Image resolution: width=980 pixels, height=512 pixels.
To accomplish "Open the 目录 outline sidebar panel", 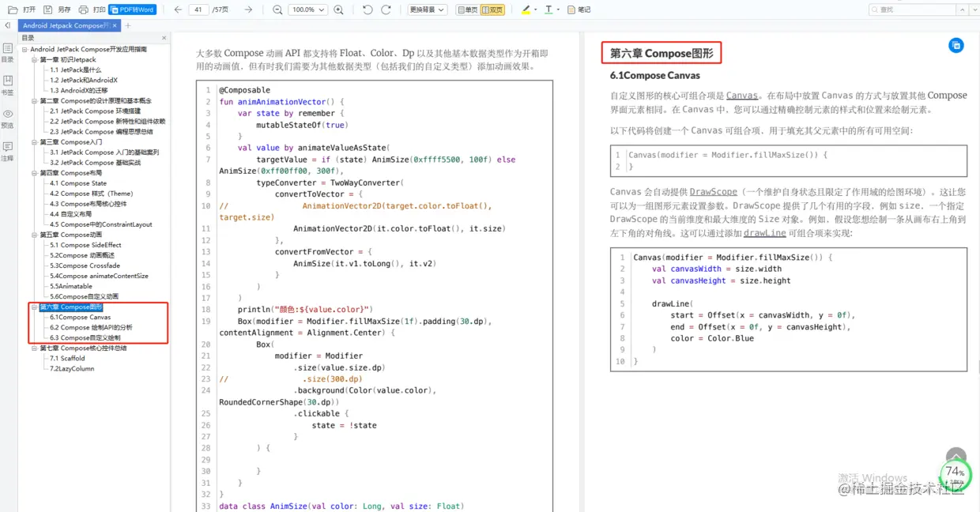I will click(x=8, y=53).
